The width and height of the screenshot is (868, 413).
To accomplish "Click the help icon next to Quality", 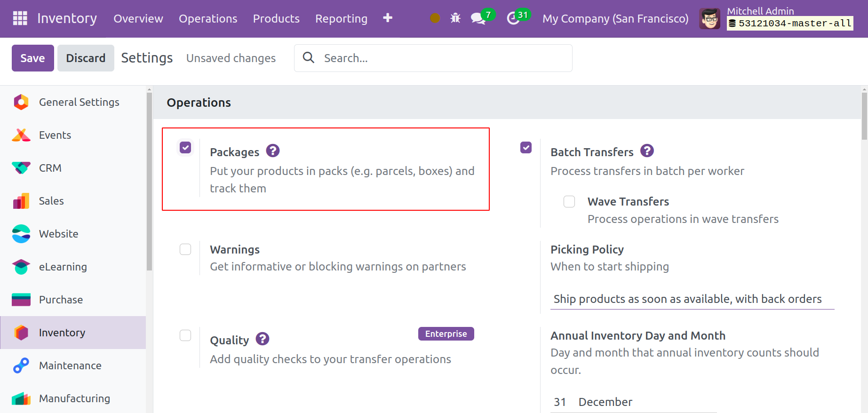I will pos(263,339).
